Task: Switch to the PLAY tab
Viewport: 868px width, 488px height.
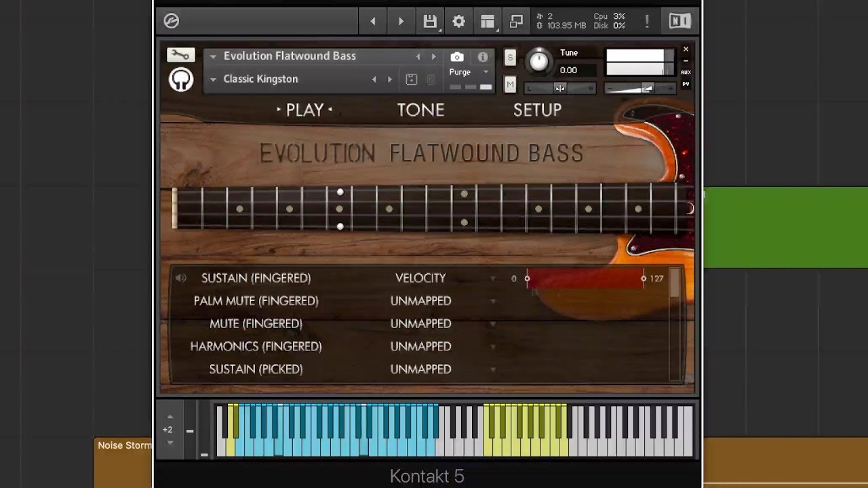Action: (x=304, y=110)
